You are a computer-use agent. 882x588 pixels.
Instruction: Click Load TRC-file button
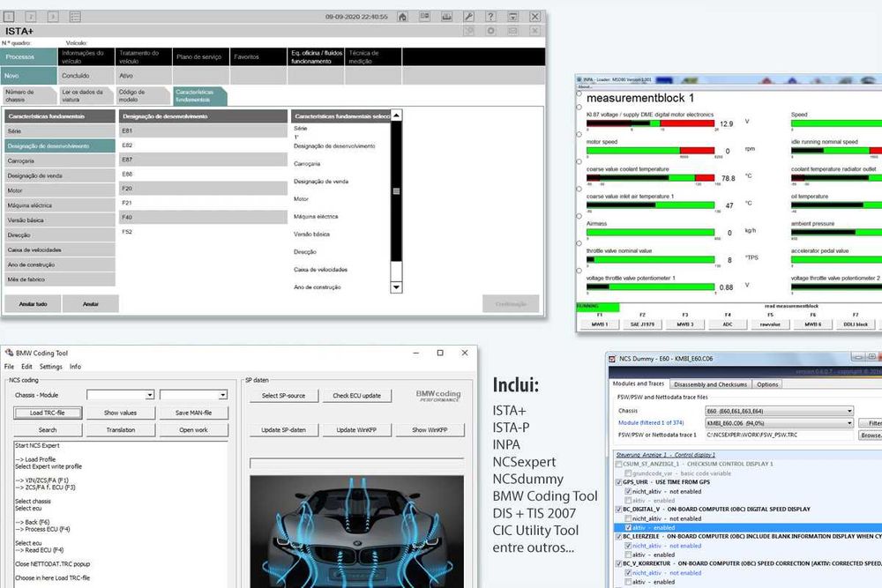[x=48, y=413]
